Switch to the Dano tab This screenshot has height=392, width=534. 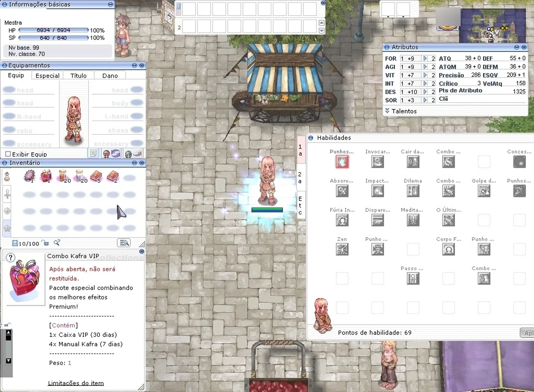pyautogui.click(x=110, y=76)
